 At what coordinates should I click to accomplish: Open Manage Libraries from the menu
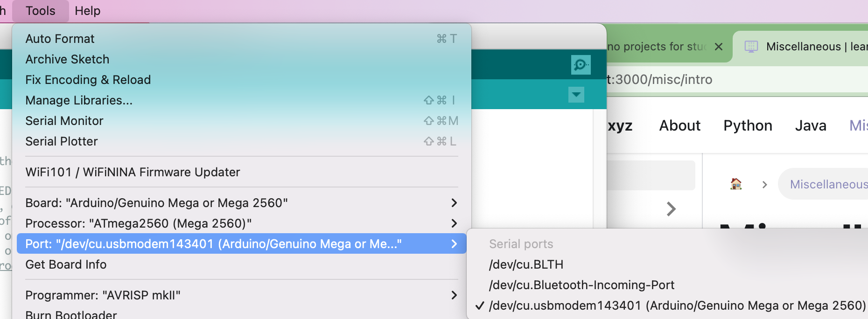click(79, 100)
